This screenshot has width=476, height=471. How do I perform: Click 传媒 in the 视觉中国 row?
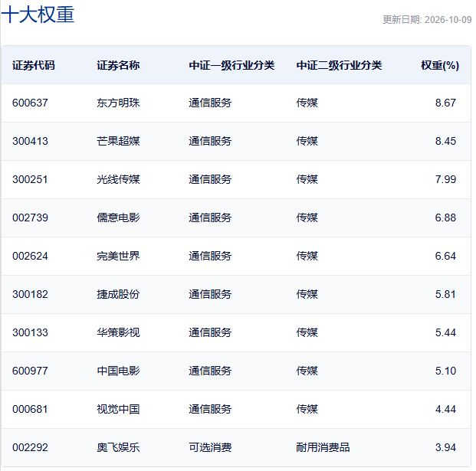[x=307, y=409]
